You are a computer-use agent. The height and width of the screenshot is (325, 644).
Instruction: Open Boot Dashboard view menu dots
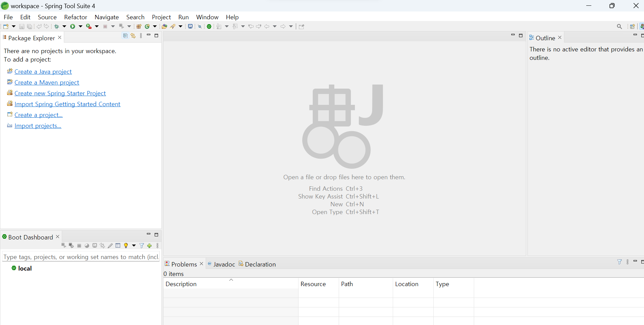(x=157, y=246)
